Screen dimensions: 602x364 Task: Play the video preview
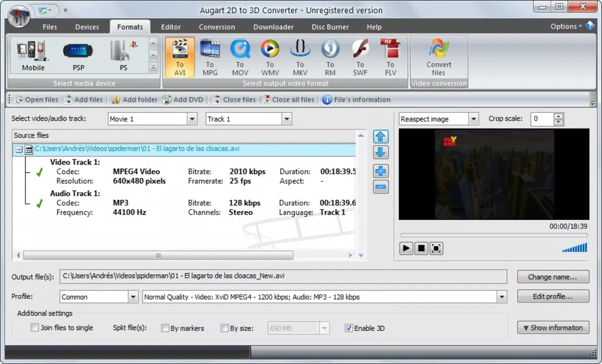click(406, 248)
